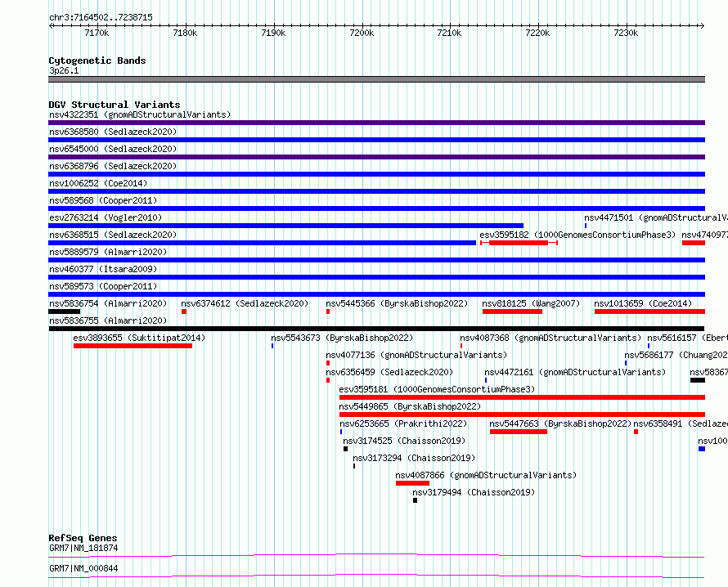This screenshot has height=587, width=728.
Task: Click the nsv5836754 black variant bar
Action: 64,311
